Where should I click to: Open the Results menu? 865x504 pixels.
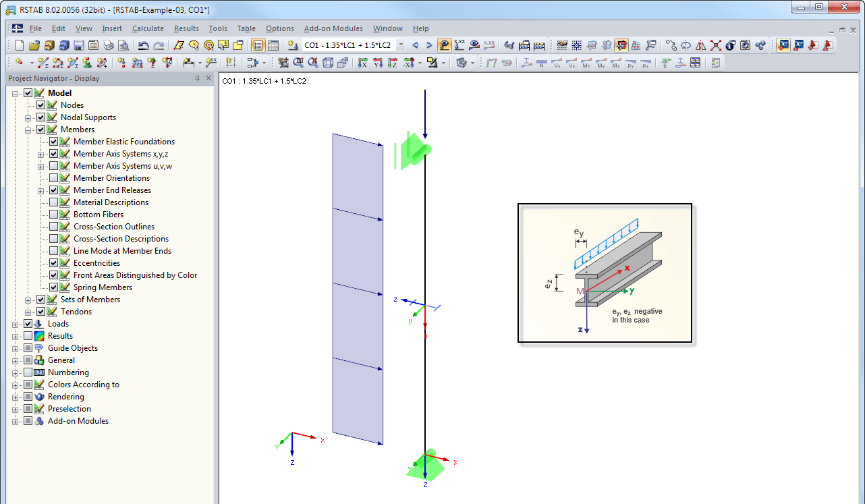[186, 28]
